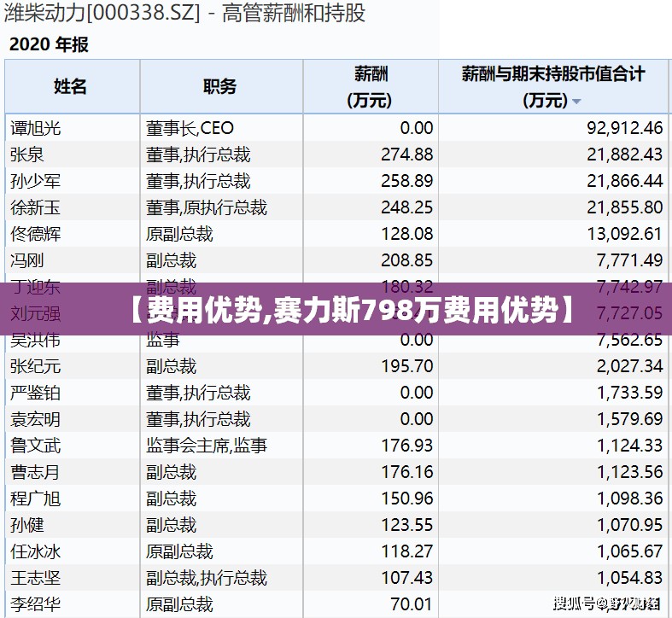This screenshot has width=672, height=618.
Task: Click the position cell 董事长,CEO
Action: [x=190, y=128]
